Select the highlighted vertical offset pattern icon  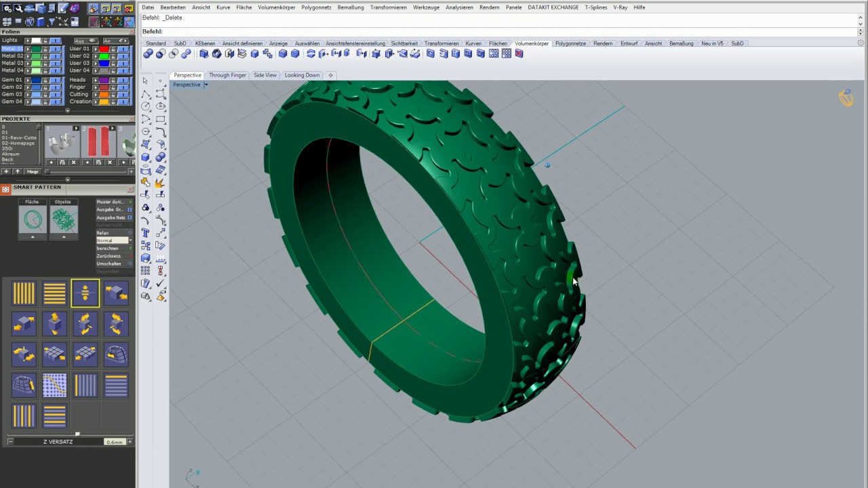click(x=85, y=293)
